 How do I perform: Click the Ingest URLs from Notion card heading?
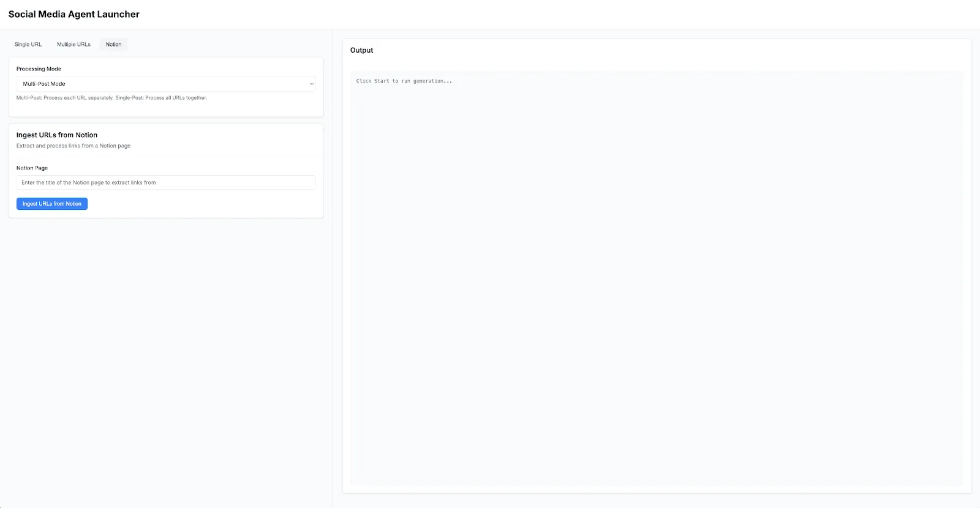point(57,135)
